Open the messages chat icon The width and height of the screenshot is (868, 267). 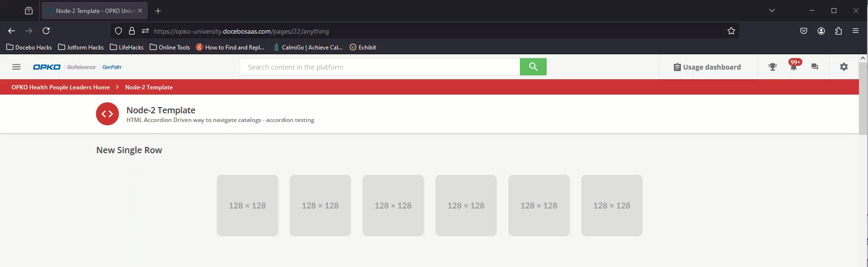coord(815,67)
